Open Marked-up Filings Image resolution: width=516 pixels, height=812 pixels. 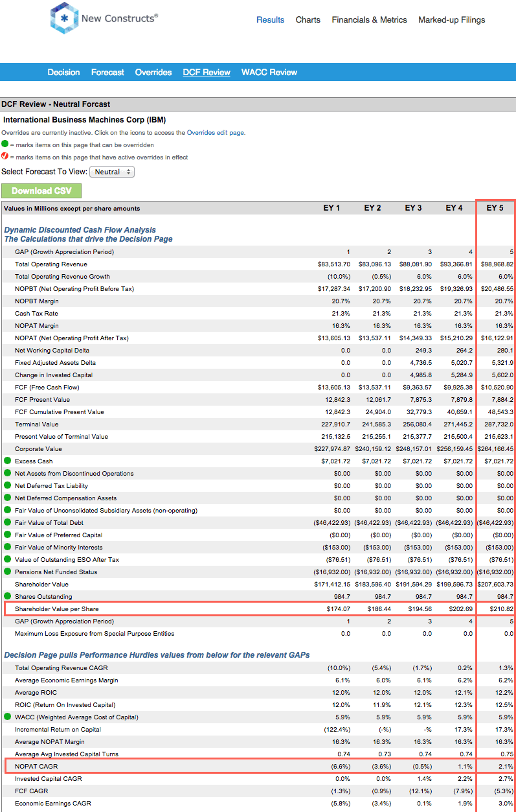pos(452,19)
